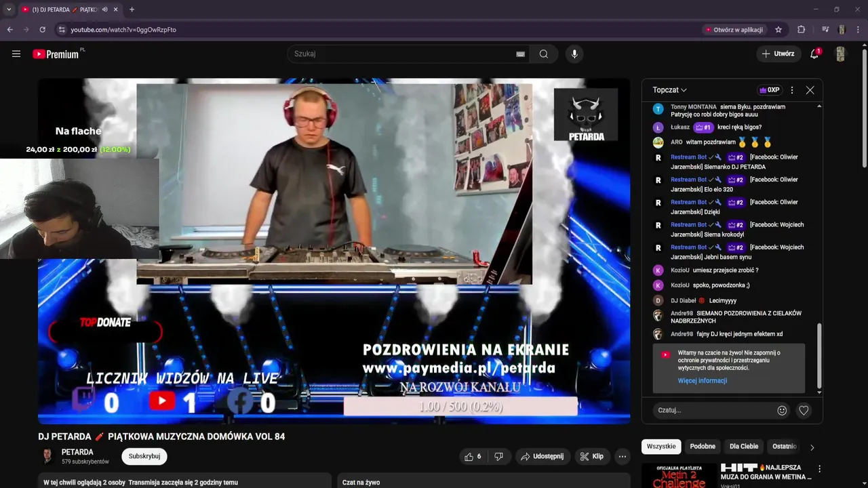Select the Wszystkie filter chip
The height and width of the screenshot is (488, 868).
click(661, 447)
